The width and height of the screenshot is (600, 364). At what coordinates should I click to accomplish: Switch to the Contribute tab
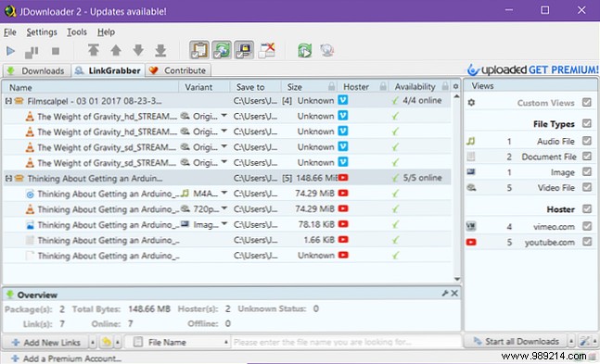coord(178,70)
